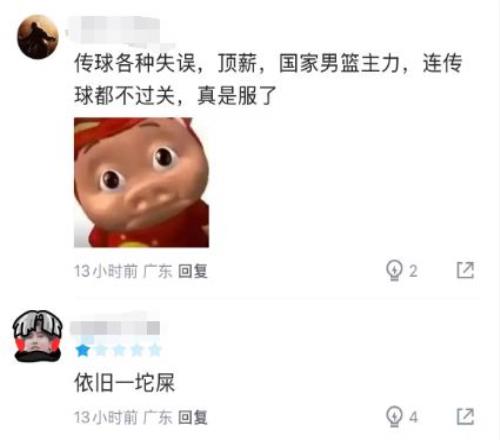Open the blurred username above the star rating

tap(115, 328)
